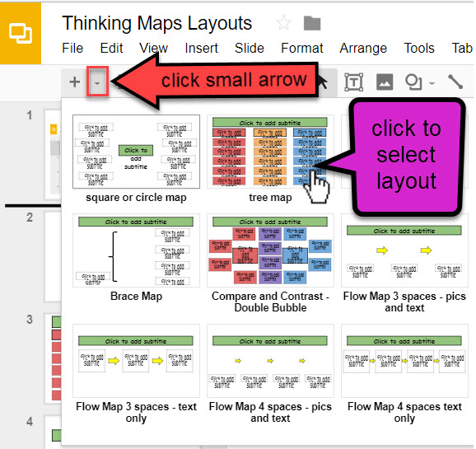Select the line tool
Image resolution: width=476 pixels, height=449 pixels.
point(455,82)
